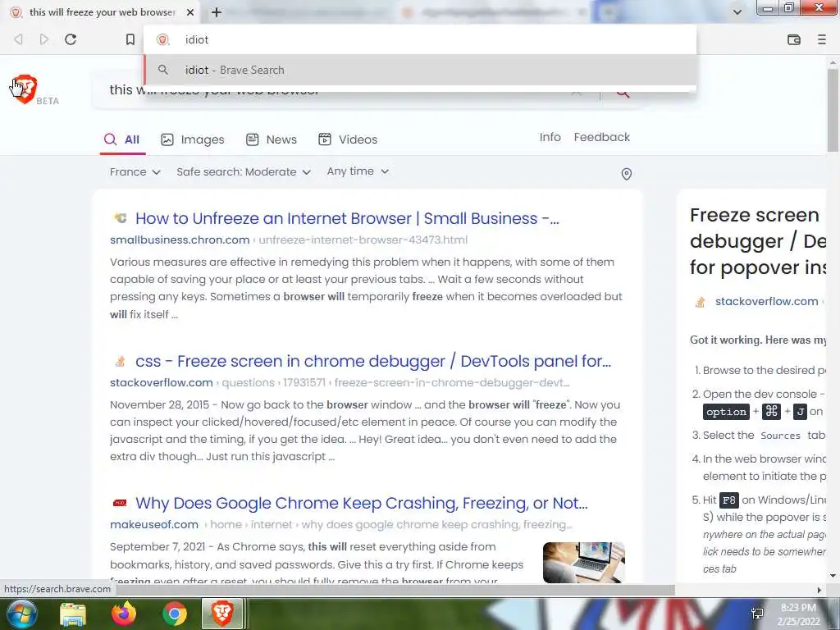Click the makeuseof favicon beside Chrome result
This screenshot has height=630, width=840.
point(120,503)
